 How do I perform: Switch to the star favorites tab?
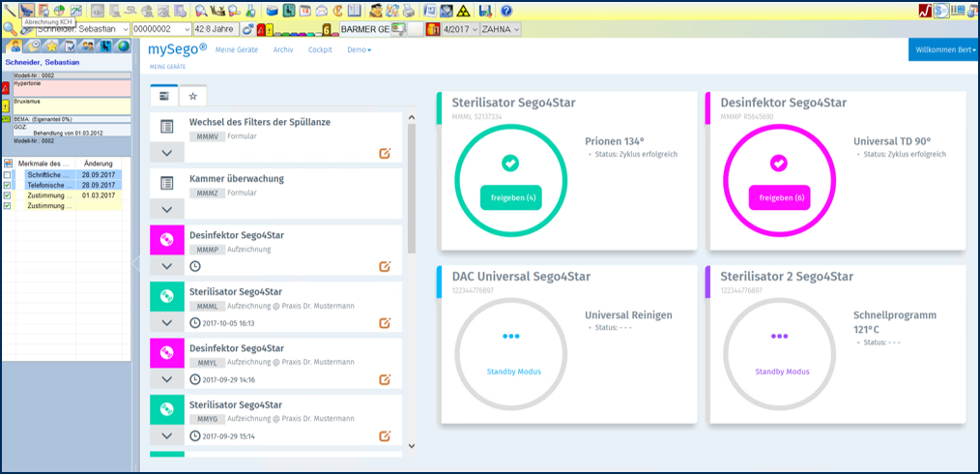click(x=192, y=96)
